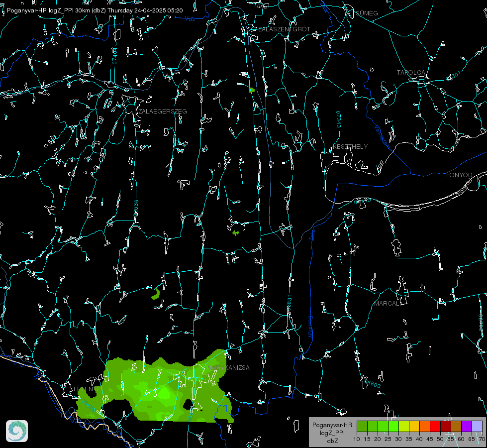Image resolution: width=487 pixels, height=448 pixels.
Task: Click the KESZTHELY town label
Action: [x=350, y=147]
